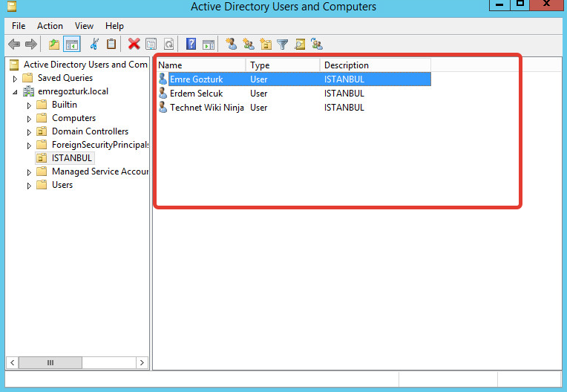
Task: Sort list by the Name column header
Action: (x=200, y=65)
